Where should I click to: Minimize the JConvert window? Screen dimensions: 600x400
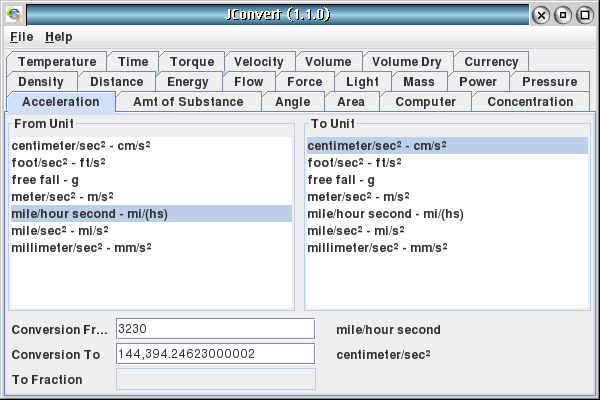pyautogui.click(x=563, y=15)
